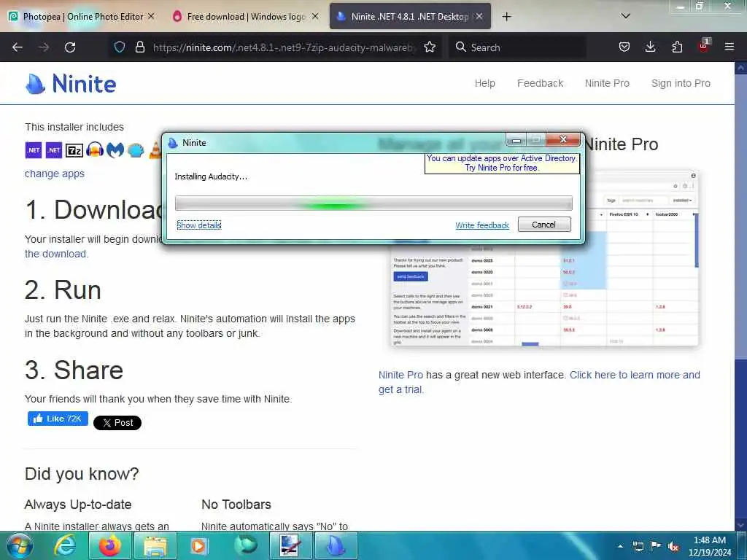
Task: Click the Try Ninite Pro for free banner
Action: [x=502, y=163]
